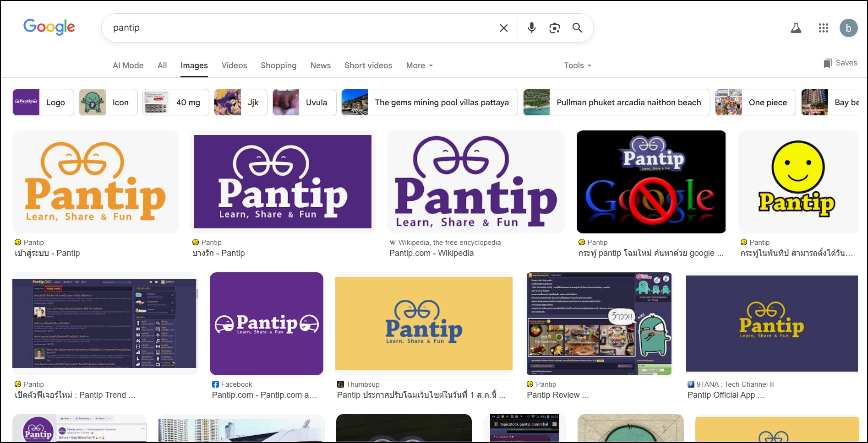Open Search Labs flask icon
The height and width of the screenshot is (443, 868).
pyautogui.click(x=796, y=28)
